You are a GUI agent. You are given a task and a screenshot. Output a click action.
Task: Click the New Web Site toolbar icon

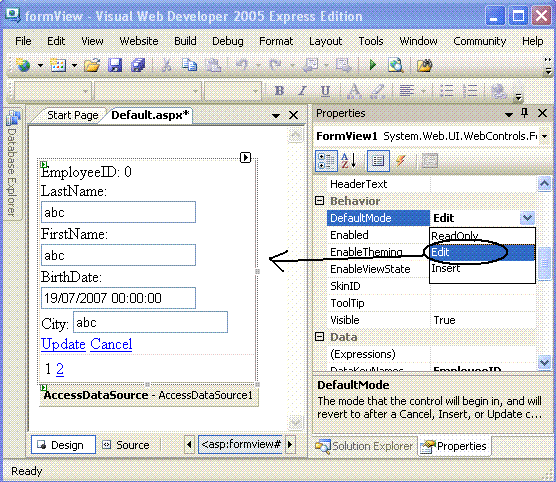pyautogui.click(x=23, y=65)
